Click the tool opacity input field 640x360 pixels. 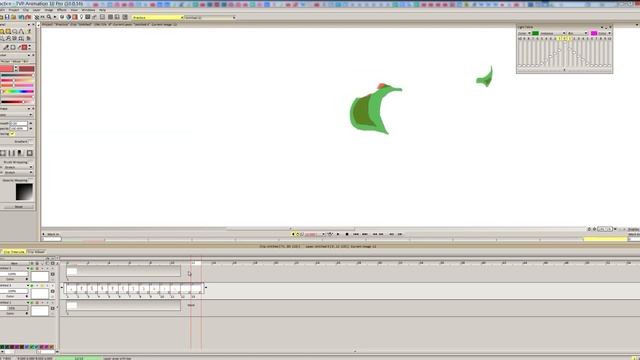(18, 129)
